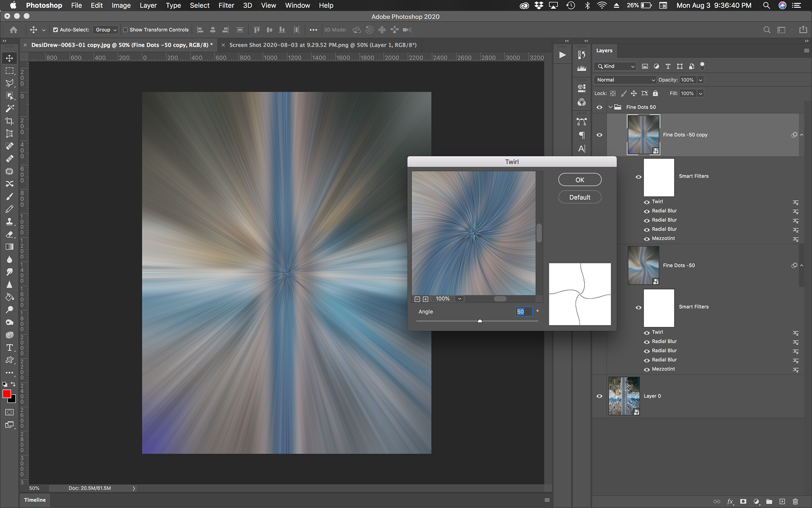The width and height of the screenshot is (812, 508).
Task: Filter layers by type layers
Action: point(668,66)
